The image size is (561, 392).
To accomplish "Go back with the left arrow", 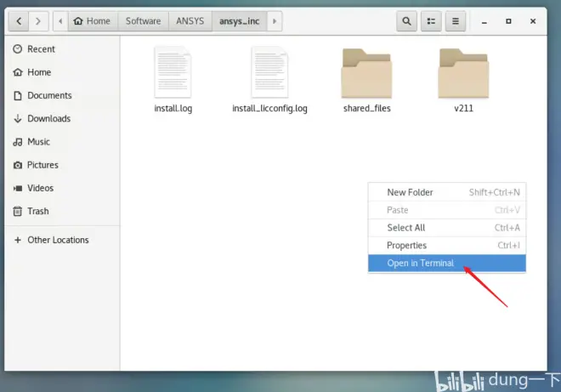I will [x=19, y=21].
